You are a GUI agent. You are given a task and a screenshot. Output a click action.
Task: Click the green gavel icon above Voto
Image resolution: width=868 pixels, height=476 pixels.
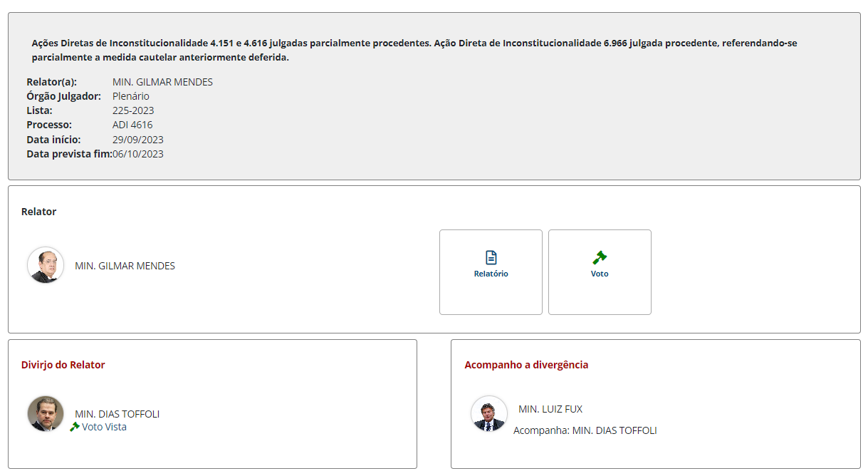[600, 258]
